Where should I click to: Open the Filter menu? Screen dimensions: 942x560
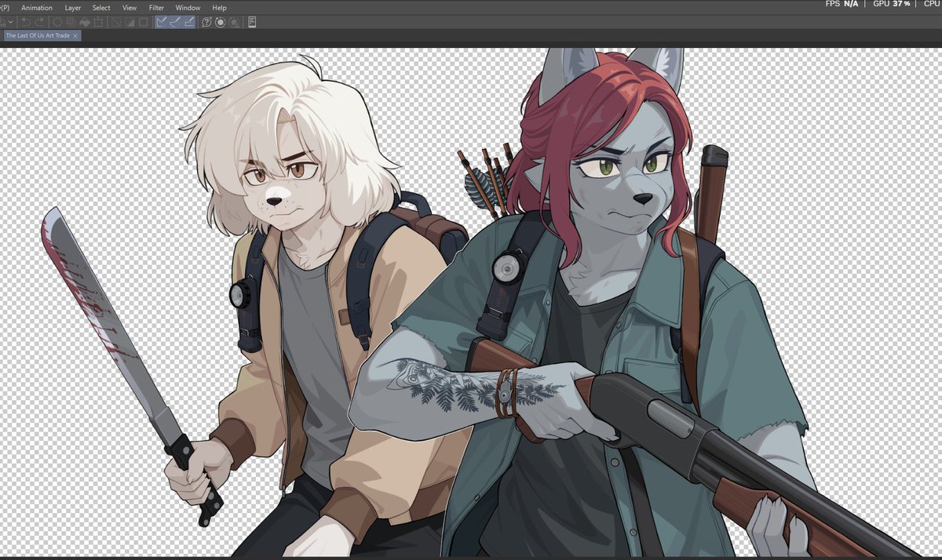pos(156,7)
